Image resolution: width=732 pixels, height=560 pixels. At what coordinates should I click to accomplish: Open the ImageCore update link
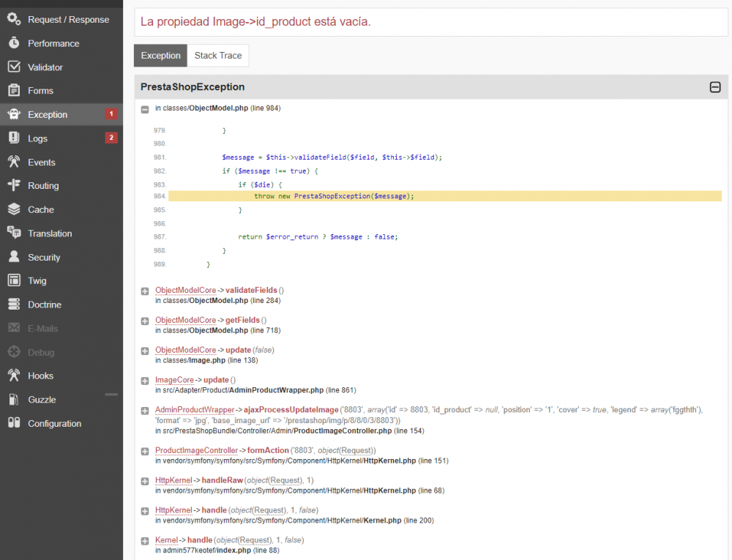[174, 380]
